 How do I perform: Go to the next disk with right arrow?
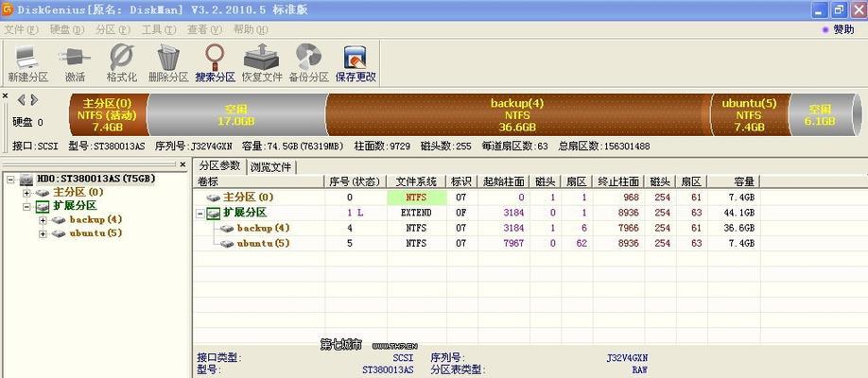(x=34, y=100)
